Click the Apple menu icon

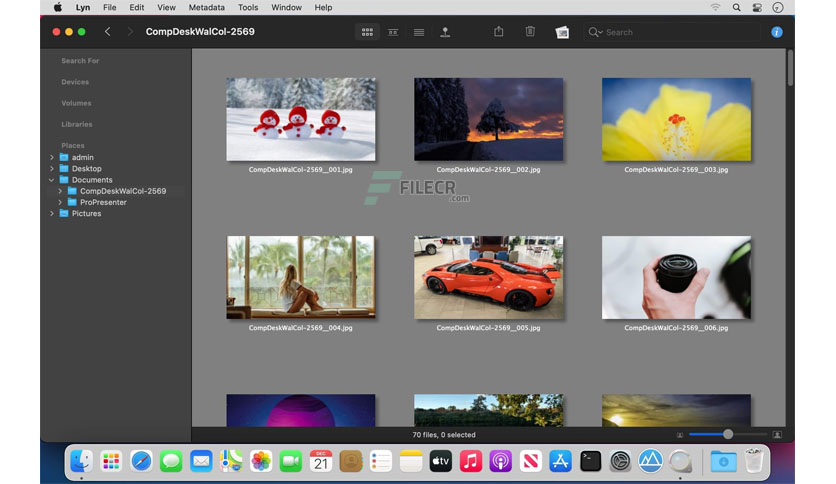point(58,7)
